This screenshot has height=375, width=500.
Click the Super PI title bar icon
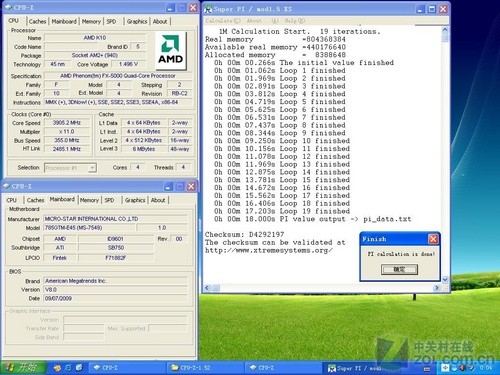point(208,9)
